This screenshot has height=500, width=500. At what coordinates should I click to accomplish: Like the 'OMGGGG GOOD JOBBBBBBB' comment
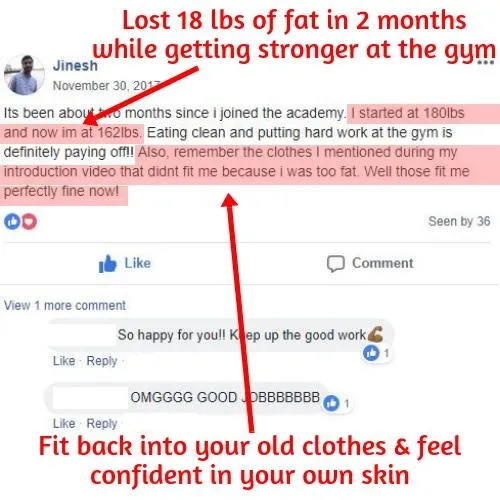64,423
